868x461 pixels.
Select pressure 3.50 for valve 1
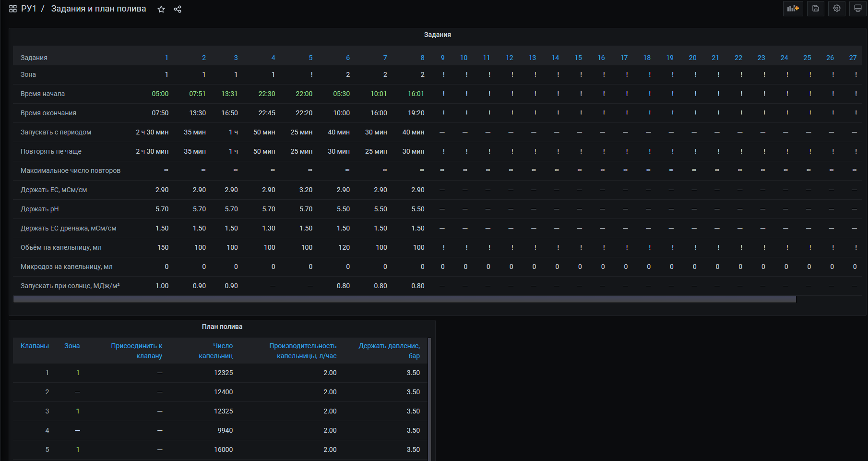click(413, 373)
